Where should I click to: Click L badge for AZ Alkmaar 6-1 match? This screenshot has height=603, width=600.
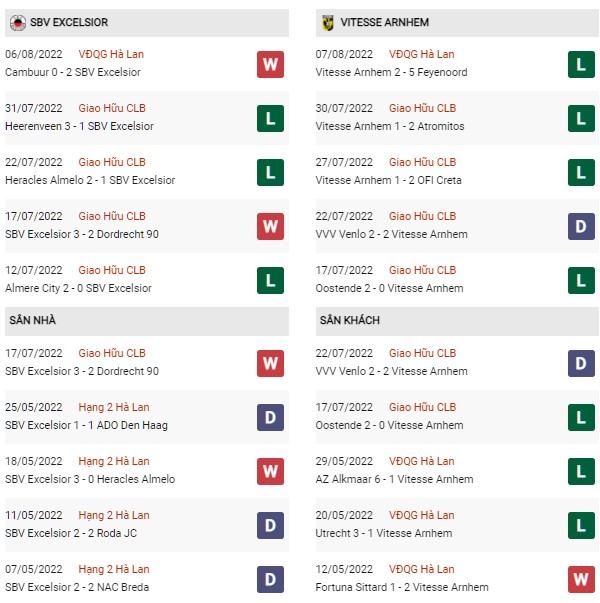[581, 471]
